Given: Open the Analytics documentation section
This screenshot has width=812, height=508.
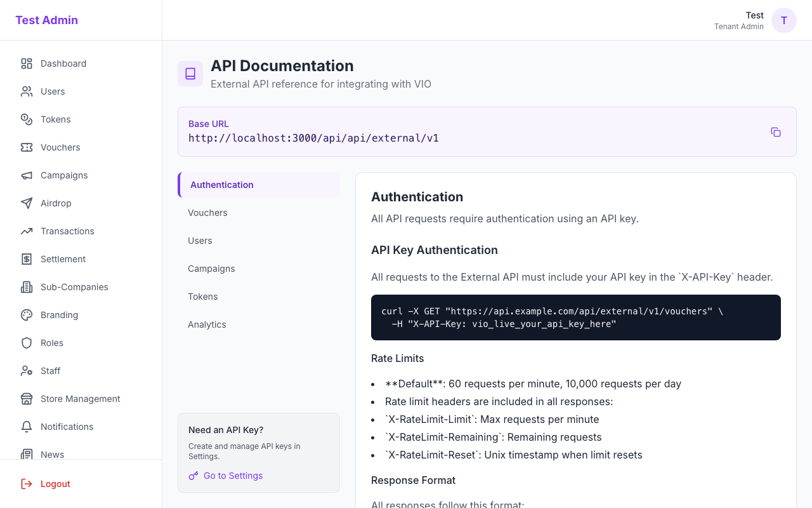Looking at the screenshot, I should 207,324.
